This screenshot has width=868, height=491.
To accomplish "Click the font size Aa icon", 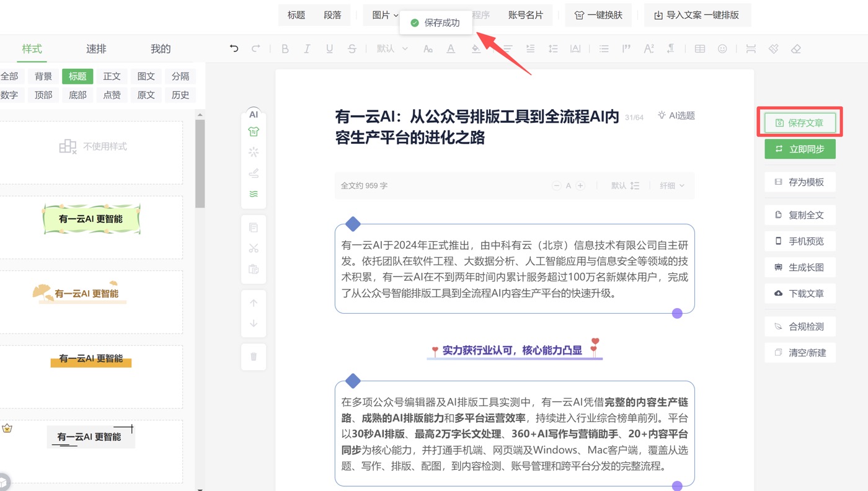I will (x=428, y=48).
